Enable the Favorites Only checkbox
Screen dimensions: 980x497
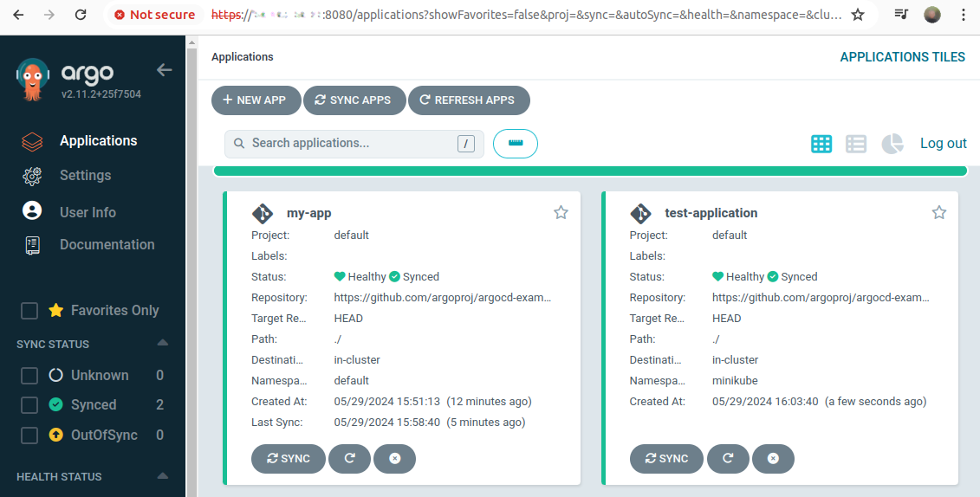tap(29, 311)
